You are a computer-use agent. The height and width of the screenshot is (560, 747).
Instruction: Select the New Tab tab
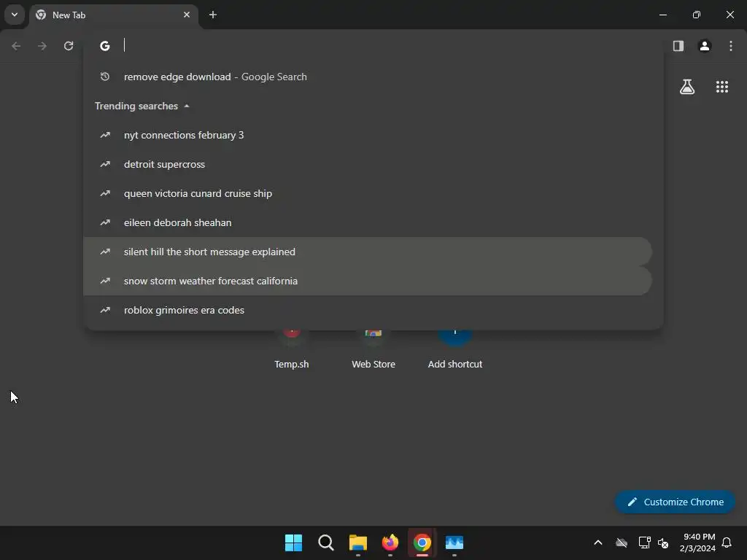pos(113,15)
